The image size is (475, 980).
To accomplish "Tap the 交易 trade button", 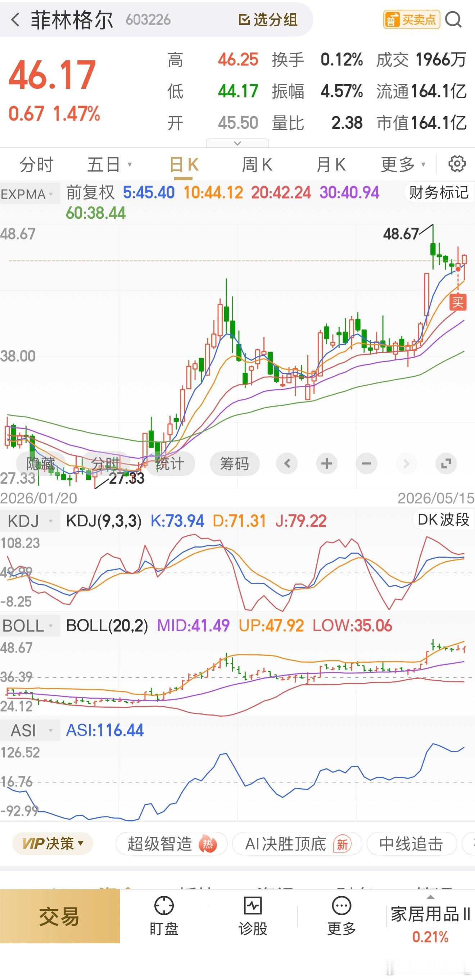I will click(x=60, y=916).
